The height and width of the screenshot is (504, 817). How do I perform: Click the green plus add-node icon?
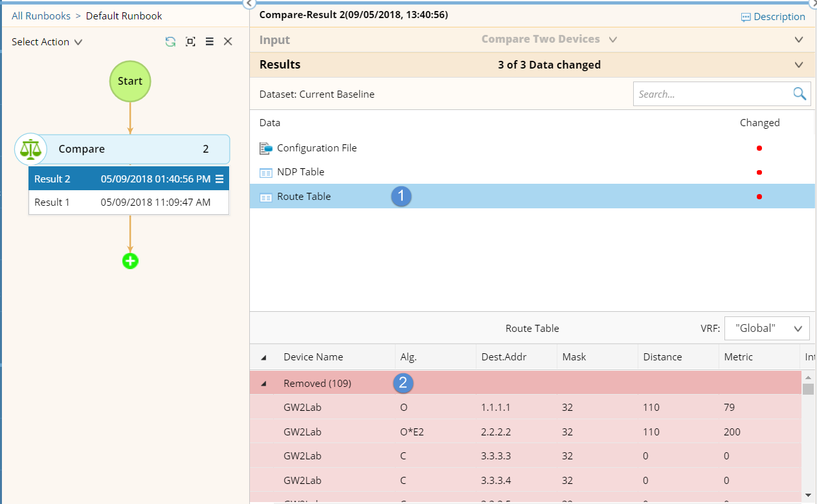pyautogui.click(x=130, y=261)
